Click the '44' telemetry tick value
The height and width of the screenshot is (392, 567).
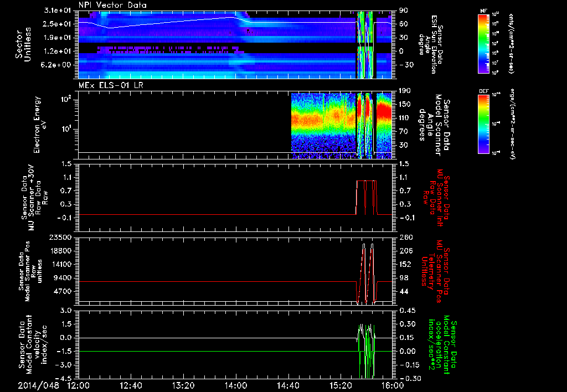click(403, 291)
